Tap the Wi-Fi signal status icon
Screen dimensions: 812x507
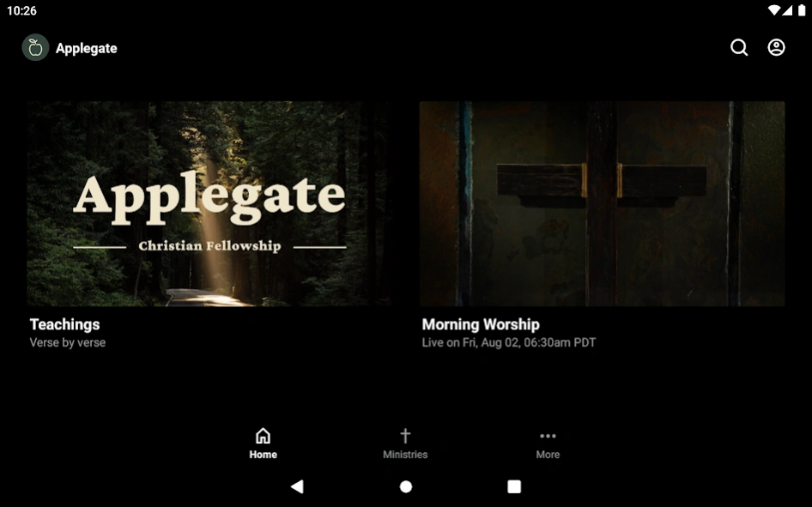click(x=774, y=10)
